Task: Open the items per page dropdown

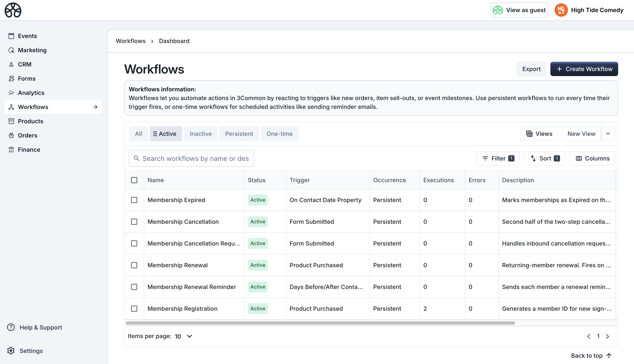Action: 184,336
